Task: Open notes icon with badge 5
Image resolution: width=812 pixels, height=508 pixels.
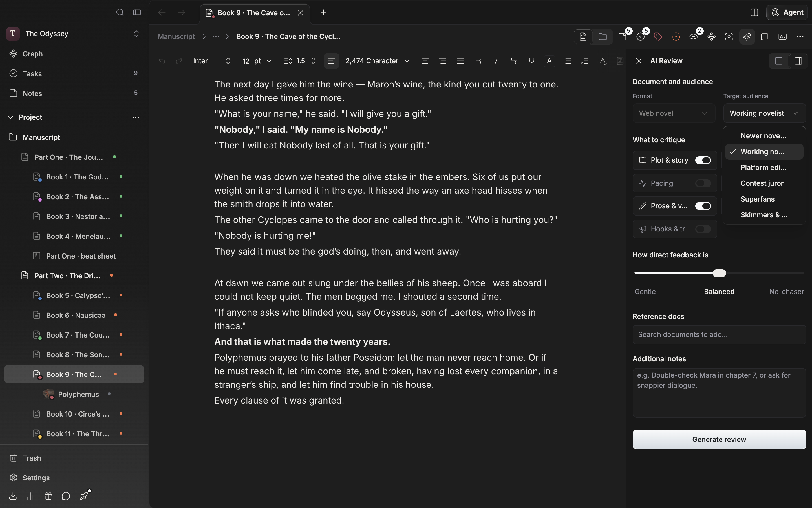Action: pyautogui.click(x=623, y=36)
